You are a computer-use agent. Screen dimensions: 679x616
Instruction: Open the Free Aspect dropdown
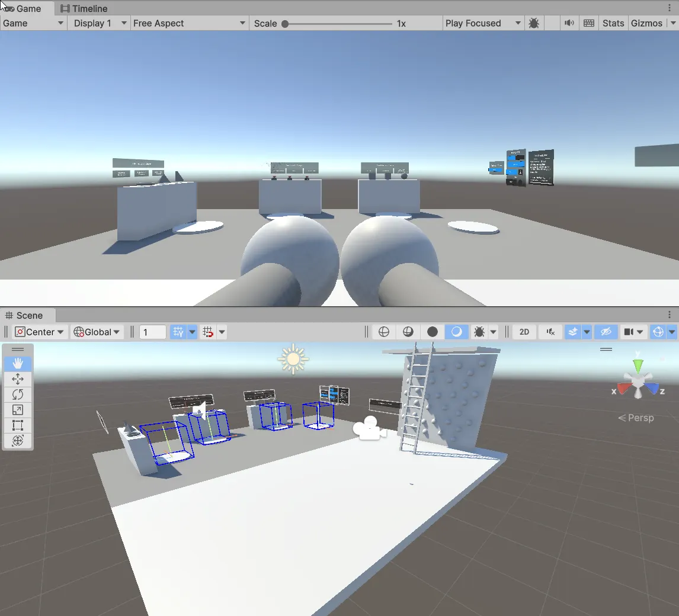[188, 23]
